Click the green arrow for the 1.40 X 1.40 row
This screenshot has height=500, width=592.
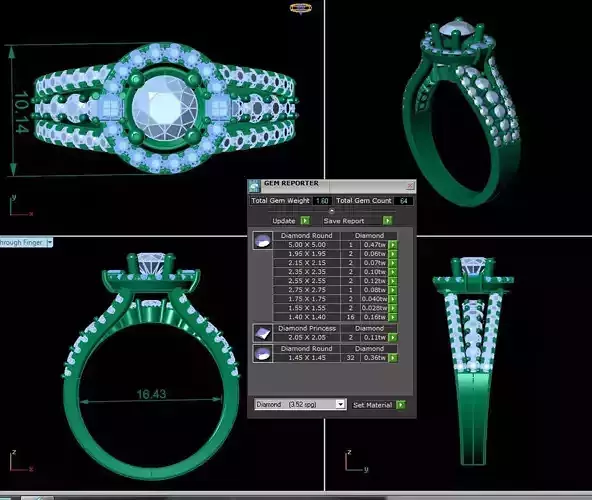click(393, 317)
